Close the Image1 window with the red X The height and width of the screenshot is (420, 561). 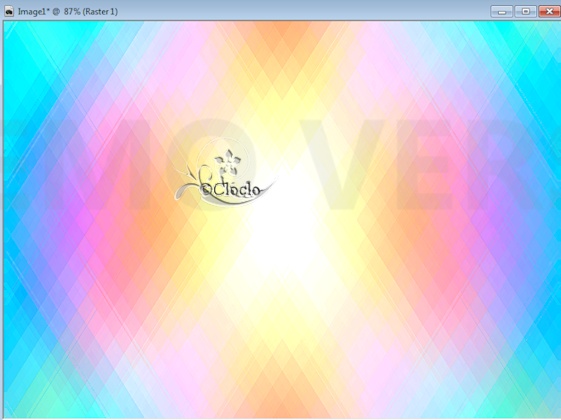549,12
